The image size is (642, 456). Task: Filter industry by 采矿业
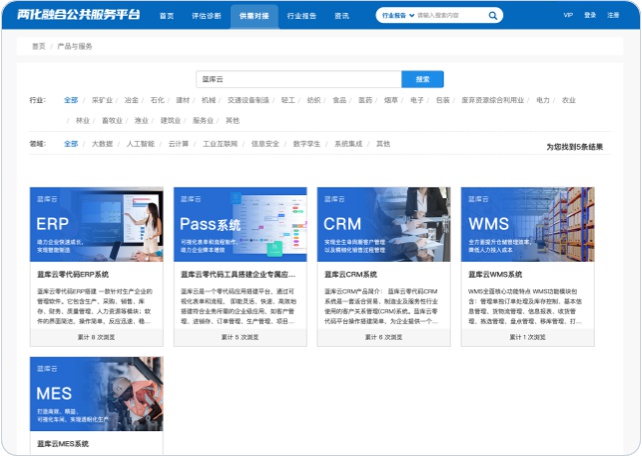tap(102, 100)
